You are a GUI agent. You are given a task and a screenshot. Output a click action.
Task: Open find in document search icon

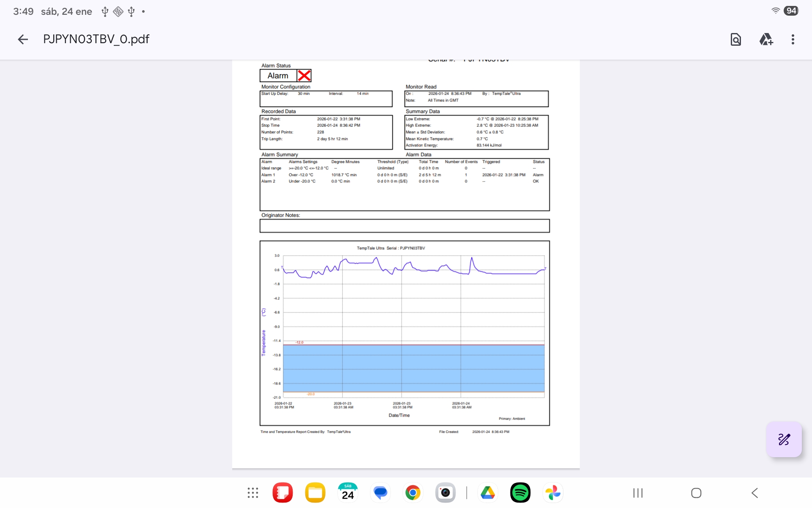(735, 39)
